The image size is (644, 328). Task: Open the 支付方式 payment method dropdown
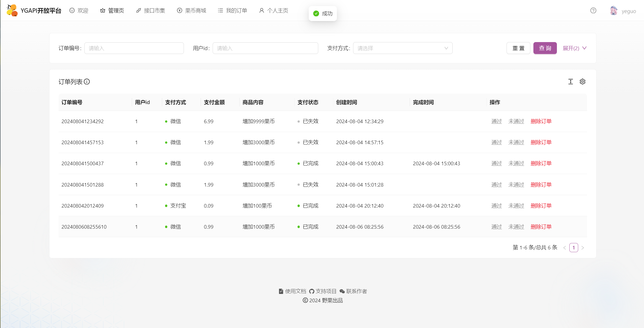pyautogui.click(x=403, y=48)
